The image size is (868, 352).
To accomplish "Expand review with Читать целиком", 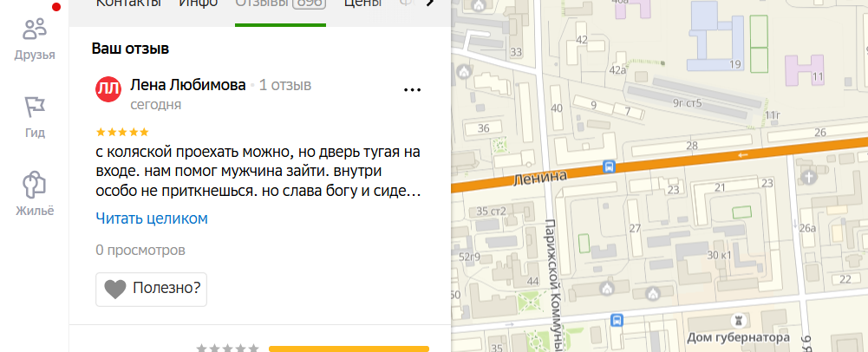I will (152, 218).
